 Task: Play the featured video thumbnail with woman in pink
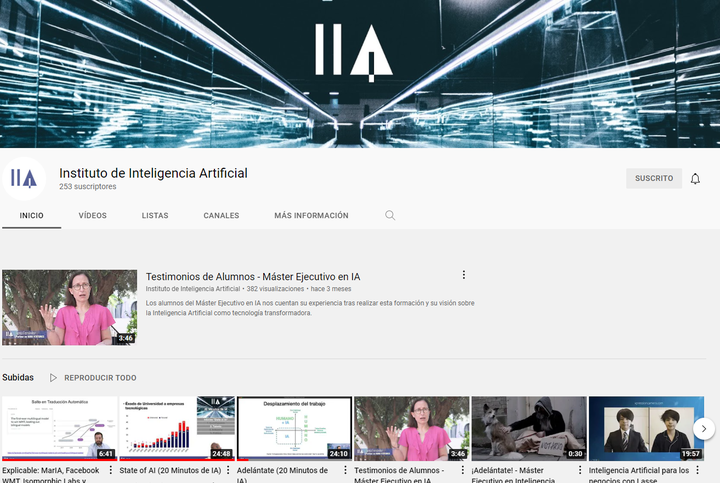pos(69,307)
